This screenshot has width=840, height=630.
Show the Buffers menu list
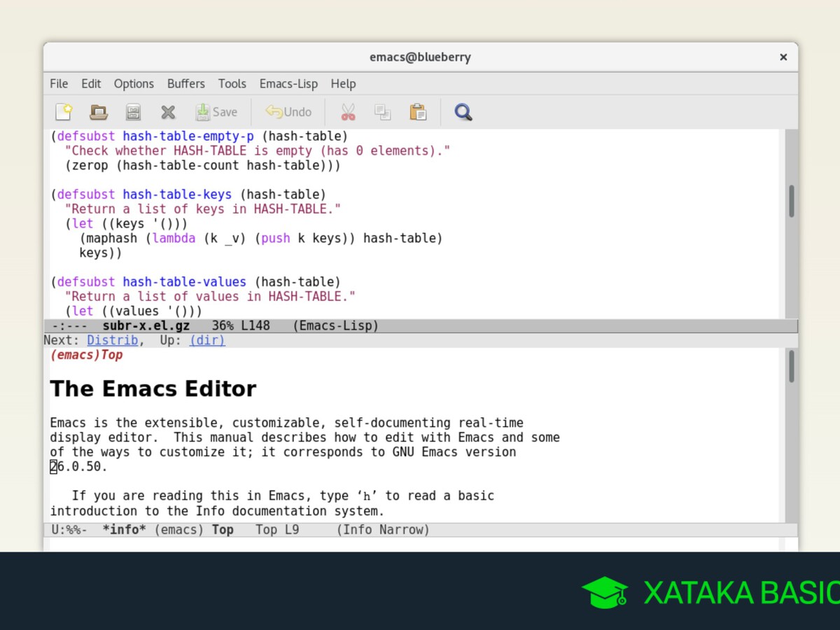click(x=185, y=84)
